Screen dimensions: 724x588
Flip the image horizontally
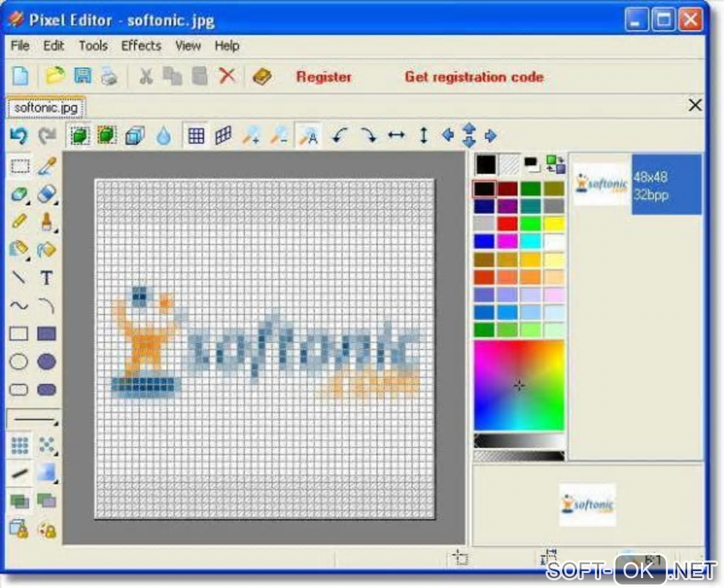point(396,136)
